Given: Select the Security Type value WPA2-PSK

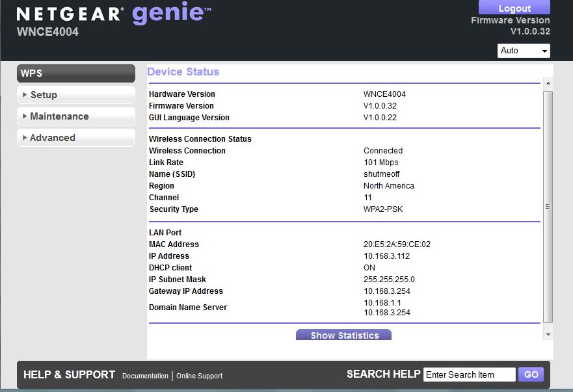Looking at the screenshot, I should tap(383, 209).
